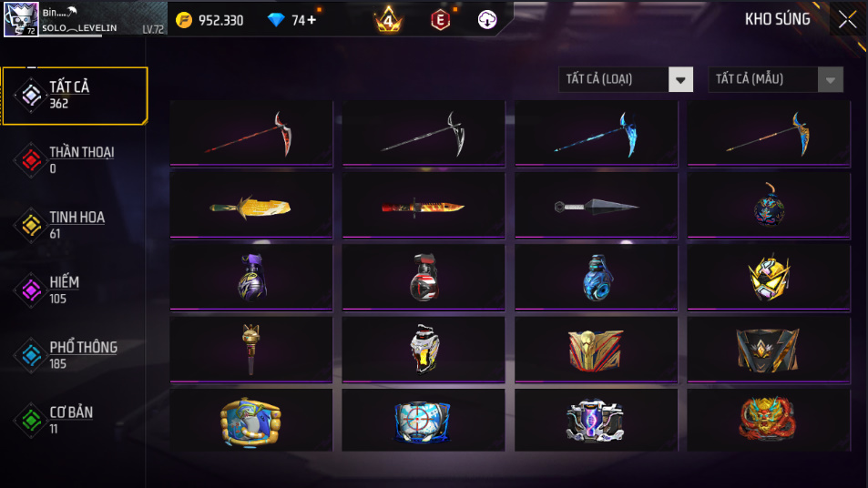Tap the blue diamond currency icon

[276, 20]
